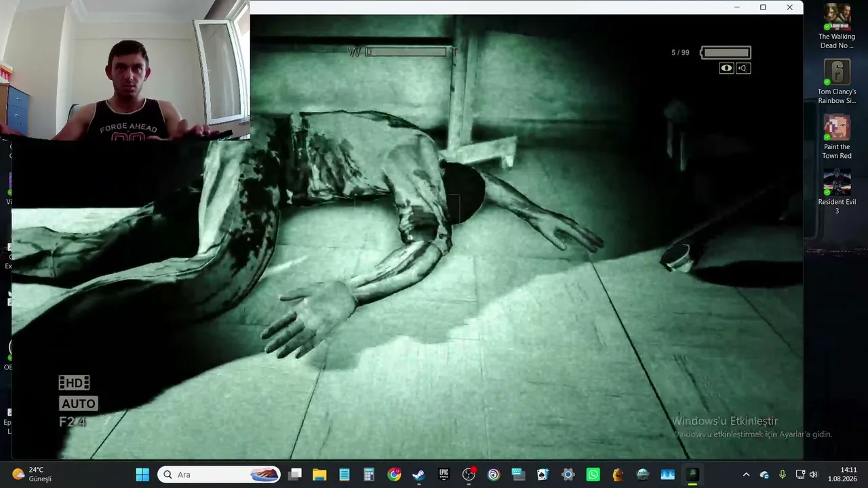Select Paint the Town Red desktop icon

837,137
